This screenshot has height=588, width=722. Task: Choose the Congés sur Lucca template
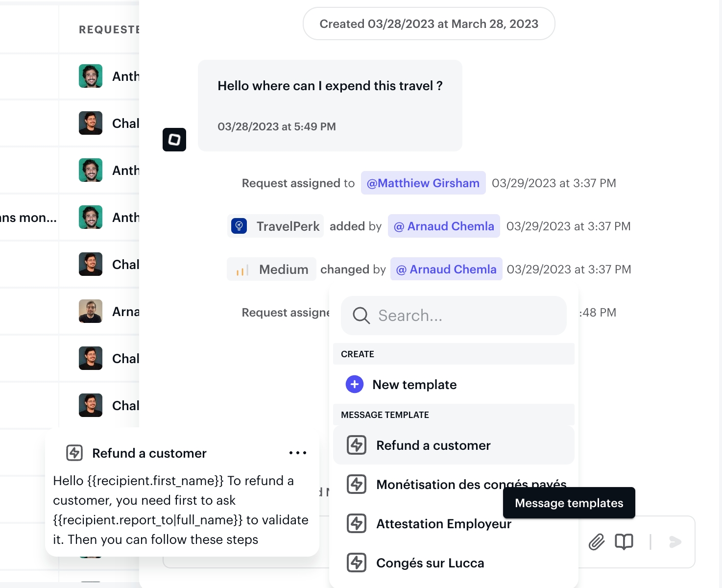point(430,563)
